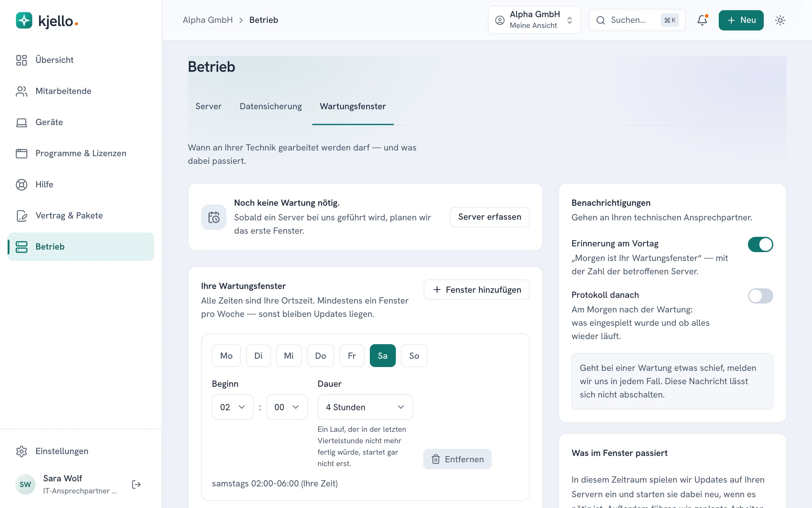
Task: Click the Entfernen button
Action: pos(457,459)
